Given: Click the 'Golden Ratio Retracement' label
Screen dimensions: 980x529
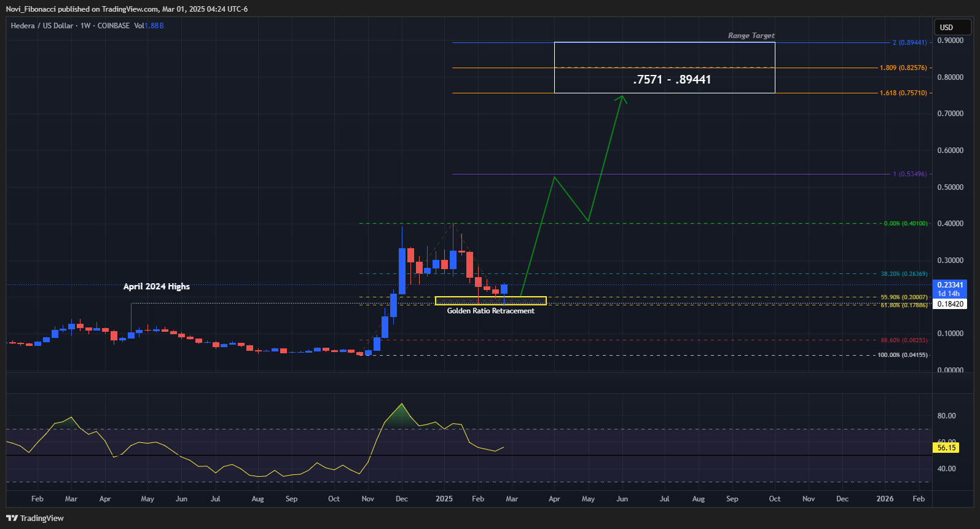Looking at the screenshot, I should click(491, 311).
